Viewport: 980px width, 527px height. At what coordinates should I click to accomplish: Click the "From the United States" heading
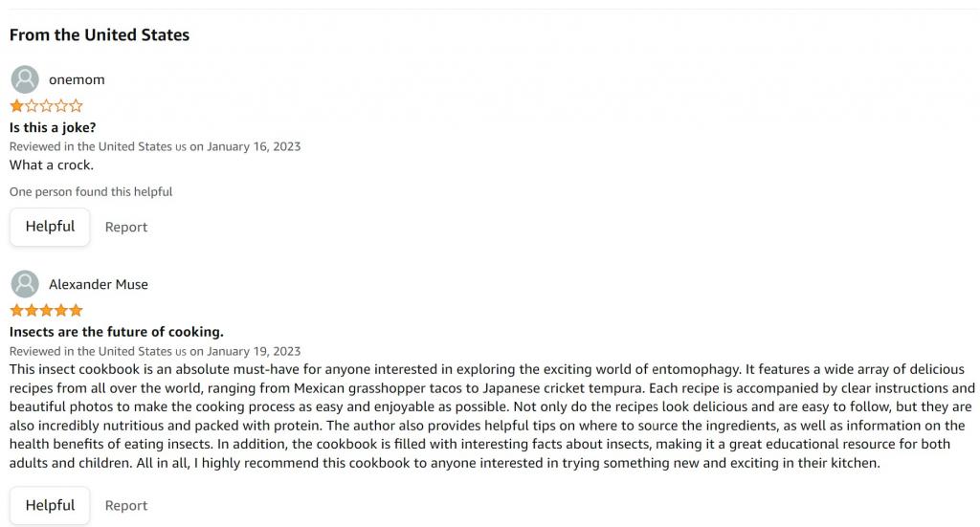pos(100,35)
